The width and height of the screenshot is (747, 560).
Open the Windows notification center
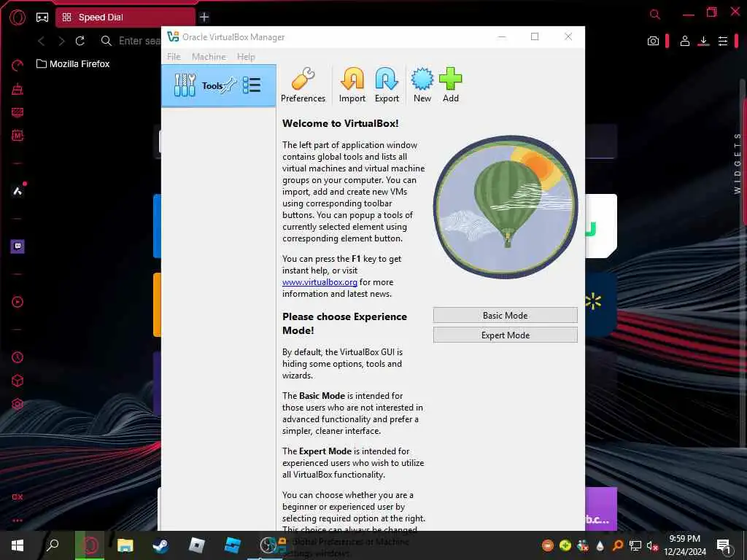pyautogui.click(x=724, y=545)
